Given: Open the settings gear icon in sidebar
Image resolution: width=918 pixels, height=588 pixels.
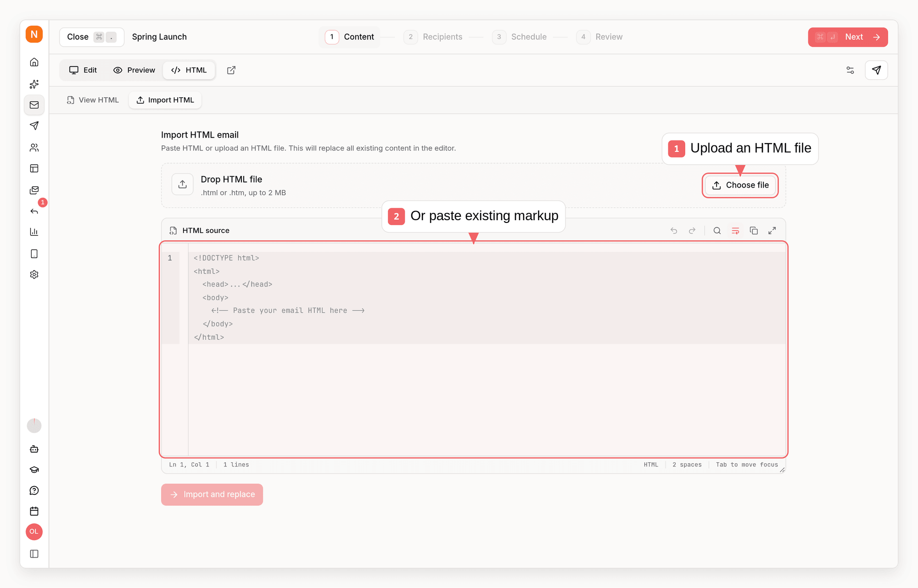Looking at the screenshot, I should 34,274.
